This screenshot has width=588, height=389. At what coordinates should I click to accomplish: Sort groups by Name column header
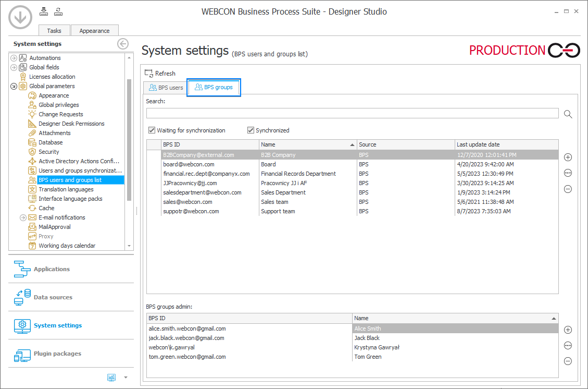pyautogui.click(x=308, y=144)
